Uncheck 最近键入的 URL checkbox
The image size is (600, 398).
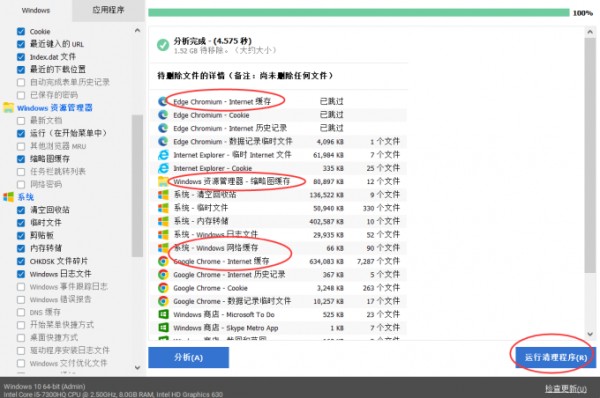pyautogui.click(x=21, y=44)
